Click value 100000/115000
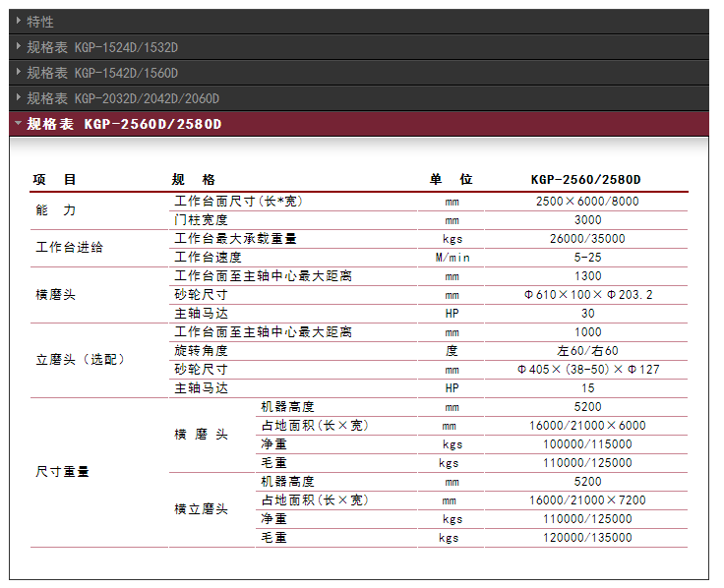 (x=587, y=444)
